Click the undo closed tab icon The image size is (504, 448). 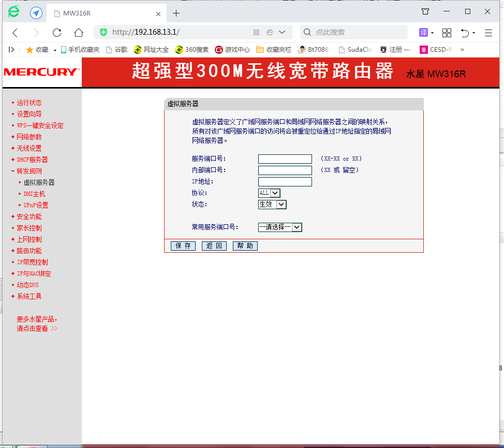[x=465, y=33]
